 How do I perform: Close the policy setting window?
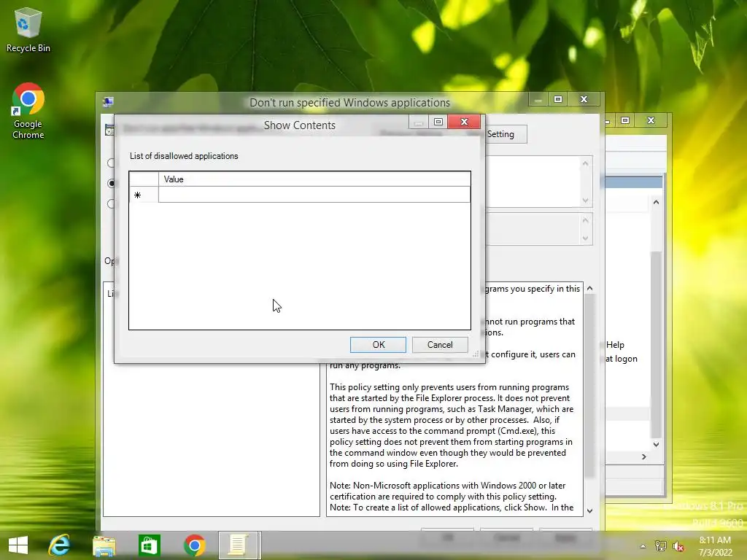coord(584,99)
